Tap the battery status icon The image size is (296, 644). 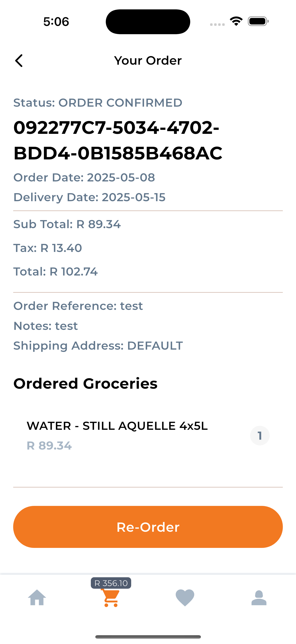pyautogui.click(x=258, y=21)
